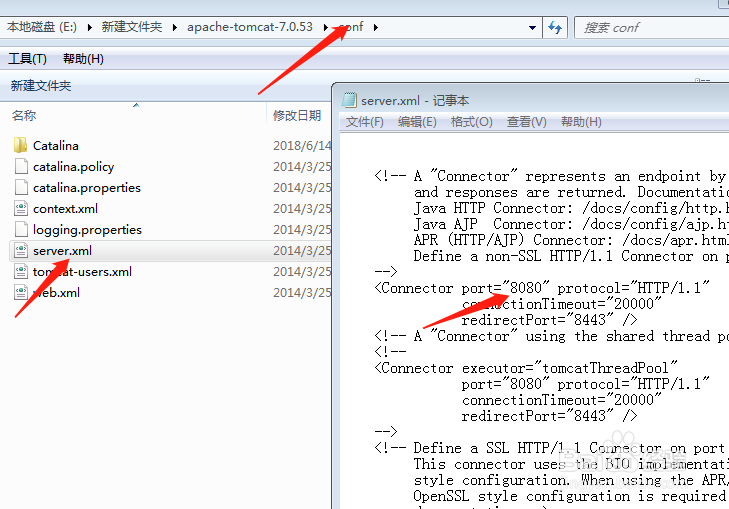Image resolution: width=729 pixels, height=509 pixels.
Task: Click the tomcat-users.xml file icon
Action: [x=20, y=271]
